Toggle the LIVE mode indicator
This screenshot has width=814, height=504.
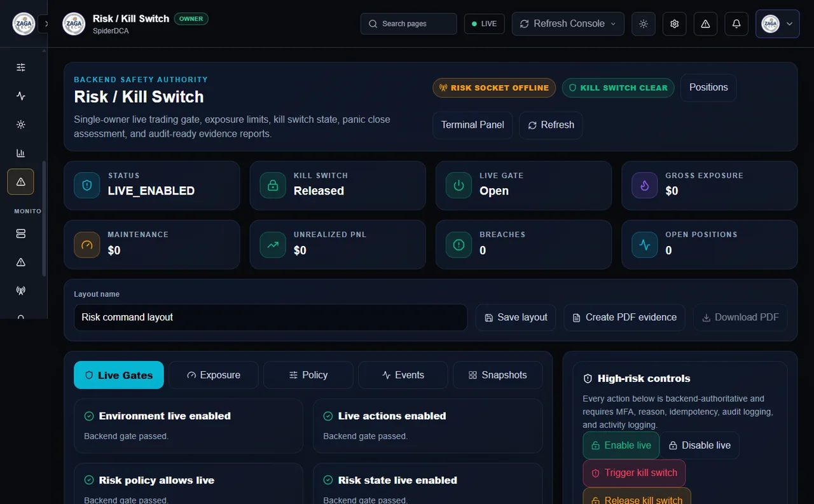click(485, 24)
